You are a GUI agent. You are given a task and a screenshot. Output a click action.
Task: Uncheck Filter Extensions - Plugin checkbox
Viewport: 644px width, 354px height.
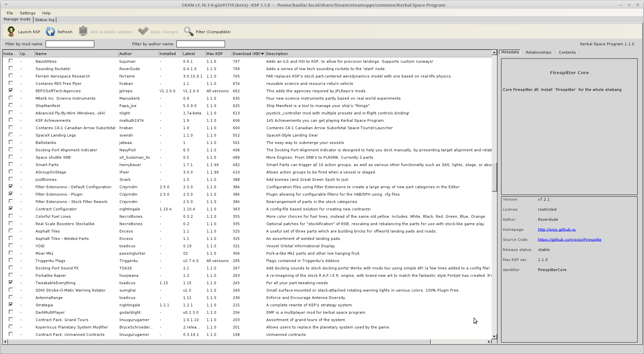click(x=11, y=194)
